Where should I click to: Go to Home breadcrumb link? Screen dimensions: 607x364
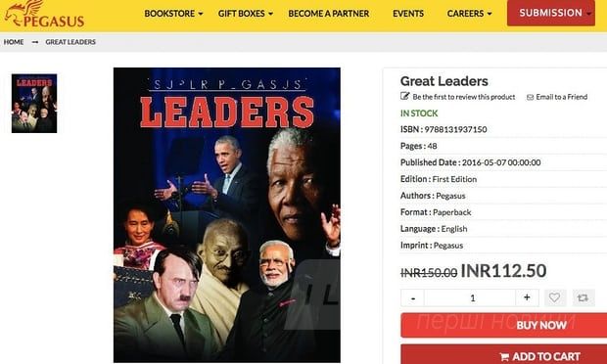pyautogui.click(x=14, y=42)
